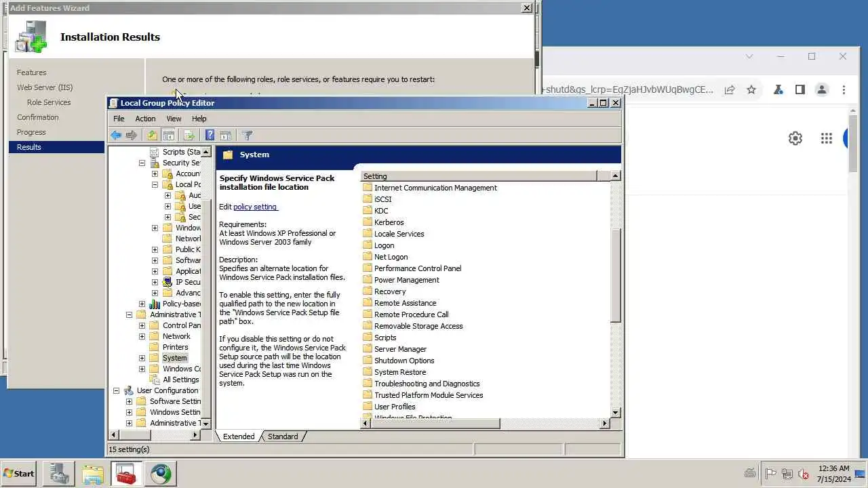Open Windows Explorer from the taskbar

click(93, 474)
